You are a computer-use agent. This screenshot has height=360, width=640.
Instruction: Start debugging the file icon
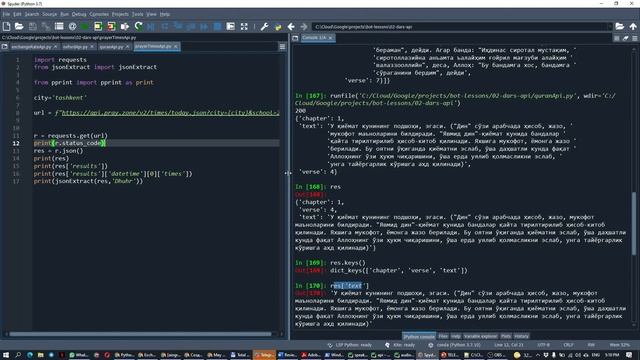pos(151,27)
